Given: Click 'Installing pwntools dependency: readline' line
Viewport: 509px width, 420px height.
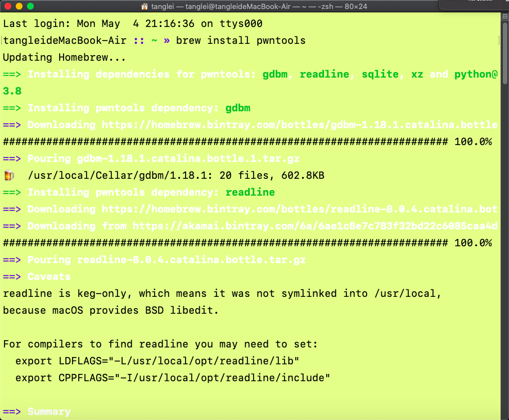Looking at the screenshot, I should click(x=139, y=192).
